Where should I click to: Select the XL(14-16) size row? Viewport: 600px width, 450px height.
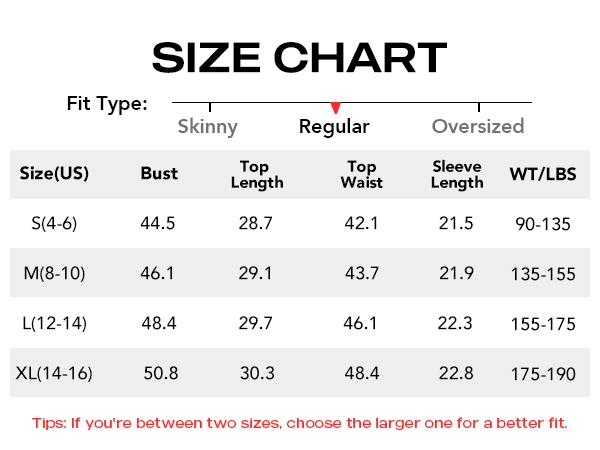pyautogui.click(x=54, y=373)
